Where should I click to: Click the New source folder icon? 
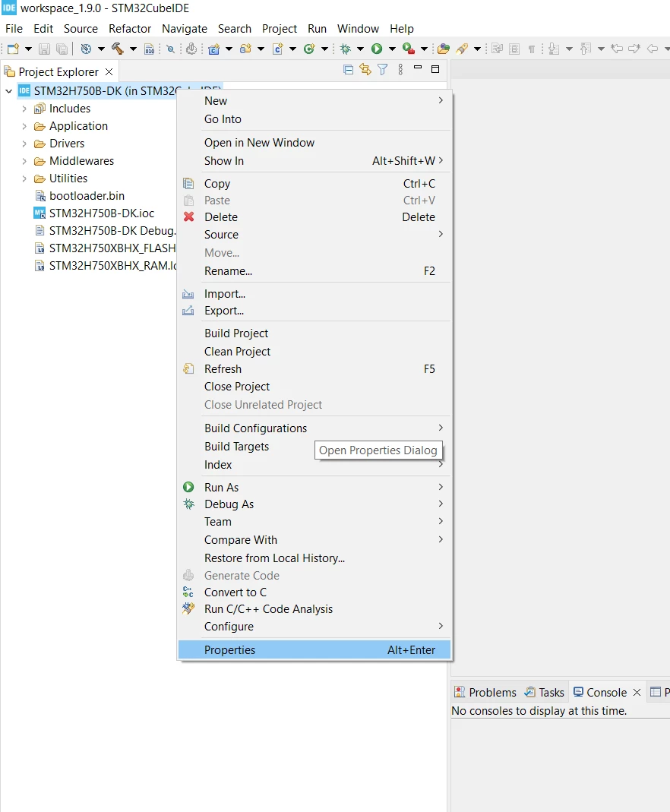pyautogui.click(x=246, y=49)
